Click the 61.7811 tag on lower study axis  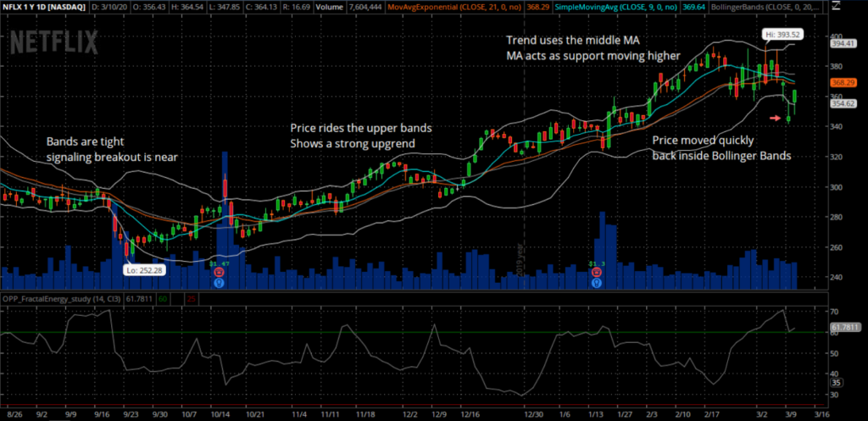[845, 328]
